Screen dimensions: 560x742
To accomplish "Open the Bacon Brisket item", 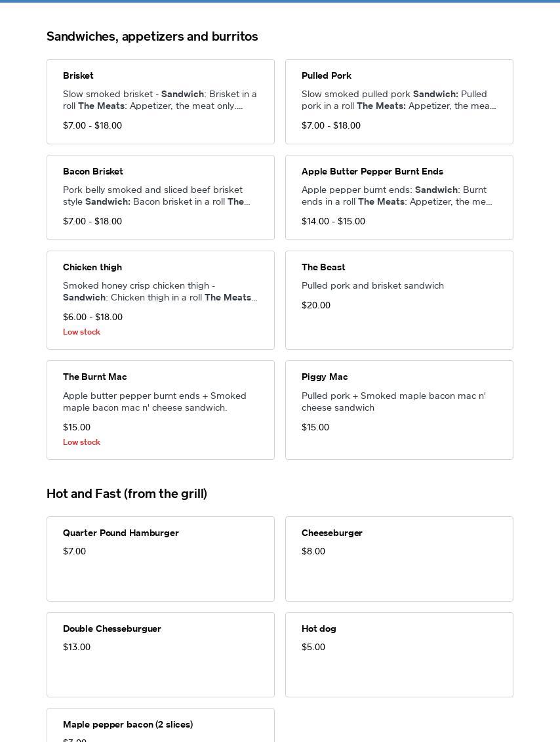I will point(160,197).
